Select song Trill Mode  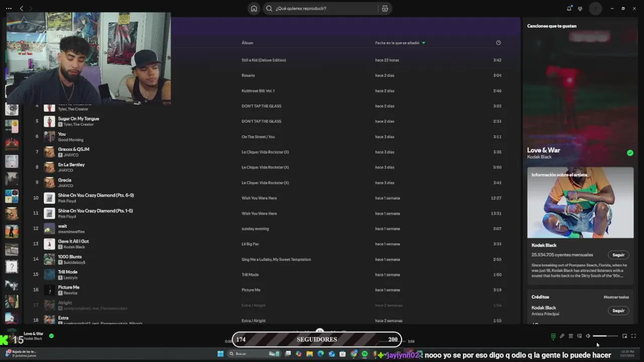tap(67, 272)
